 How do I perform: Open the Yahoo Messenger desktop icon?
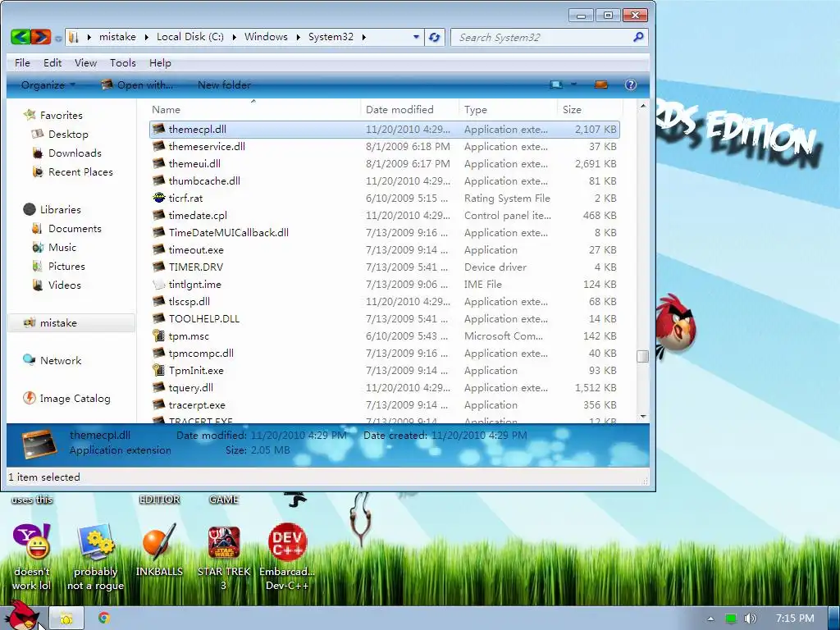[x=32, y=542]
